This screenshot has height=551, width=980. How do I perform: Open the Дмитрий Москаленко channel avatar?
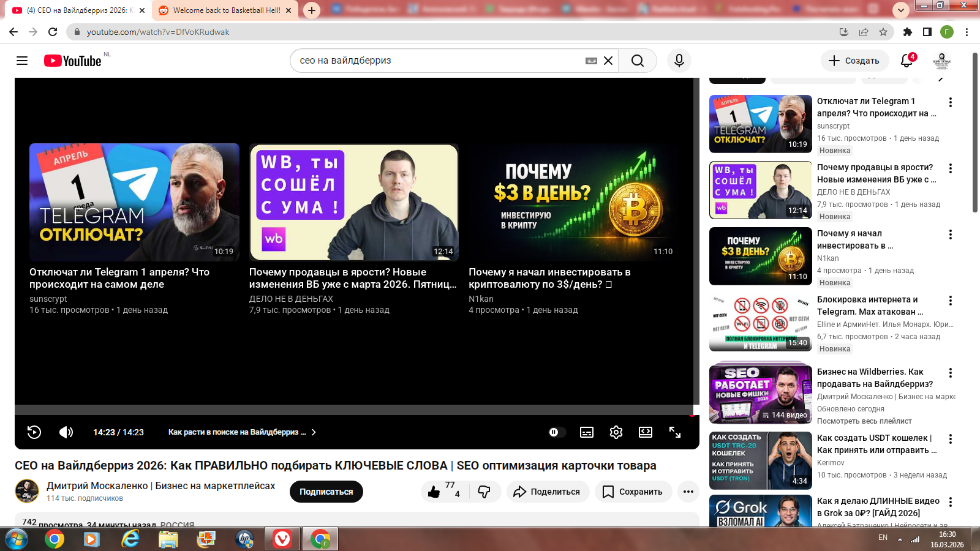click(27, 491)
